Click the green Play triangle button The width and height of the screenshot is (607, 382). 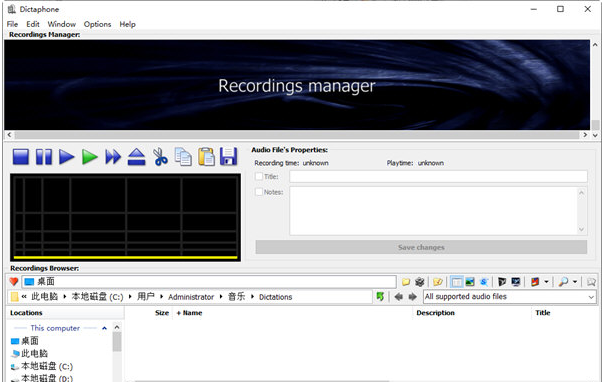(89, 157)
